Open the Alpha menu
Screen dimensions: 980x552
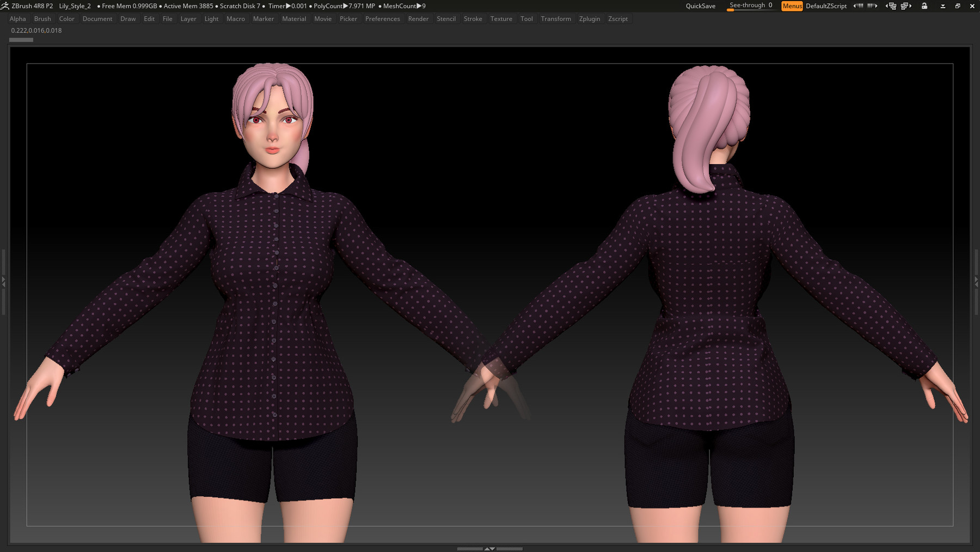pos(17,19)
